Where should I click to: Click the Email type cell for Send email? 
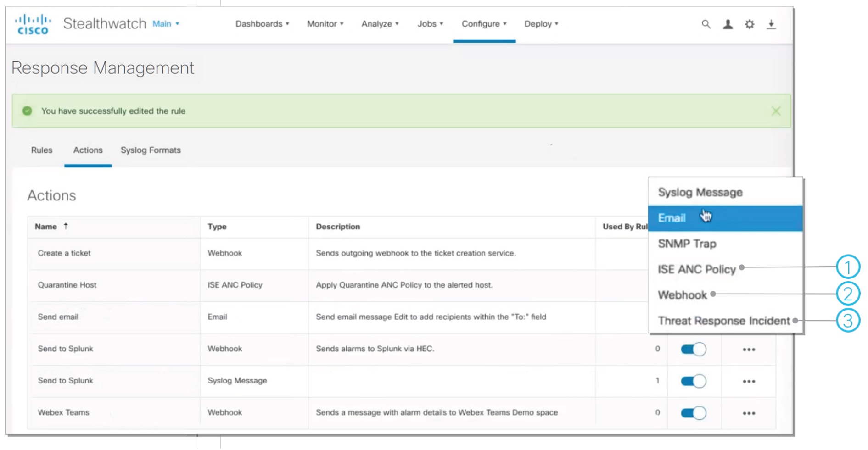pos(217,317)
